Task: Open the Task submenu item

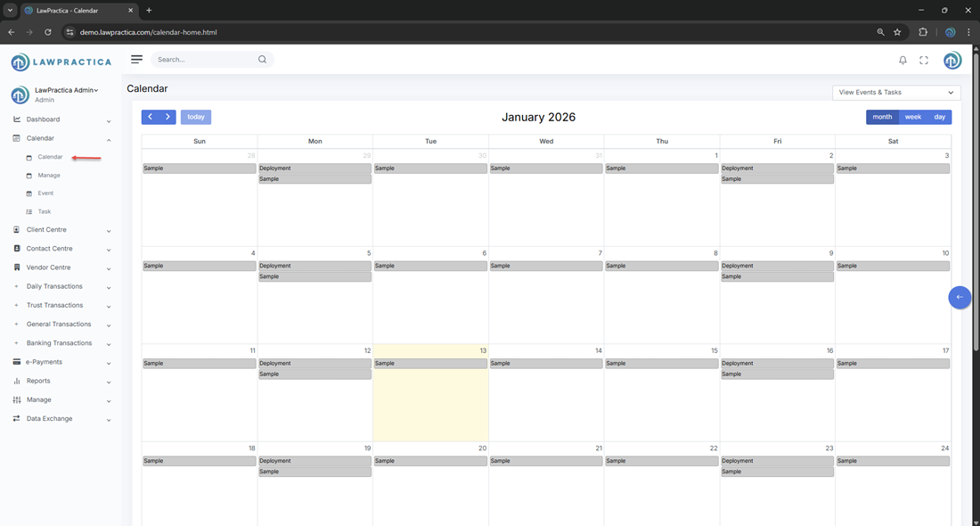Action: coord(45,212)
